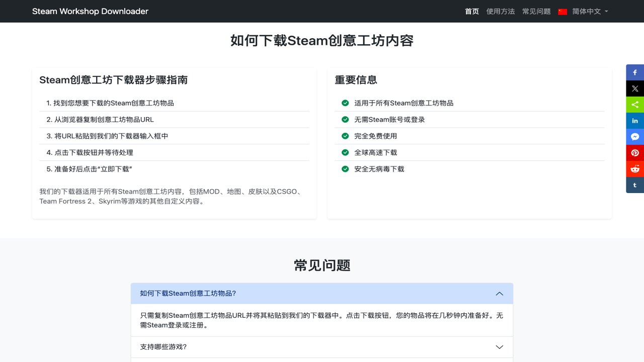This screenshot has height=362, width=644.
Task: Share page via Facebook icon
Action: (x=635, y=72)
